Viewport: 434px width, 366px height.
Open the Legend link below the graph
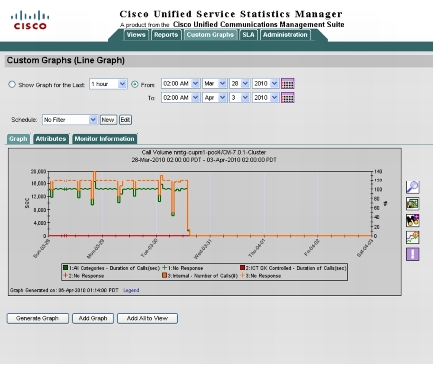(131, 290)
